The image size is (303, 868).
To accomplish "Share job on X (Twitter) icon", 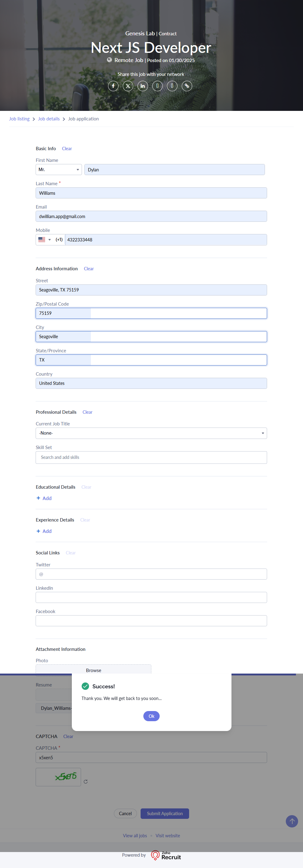I will coord(128,86).
